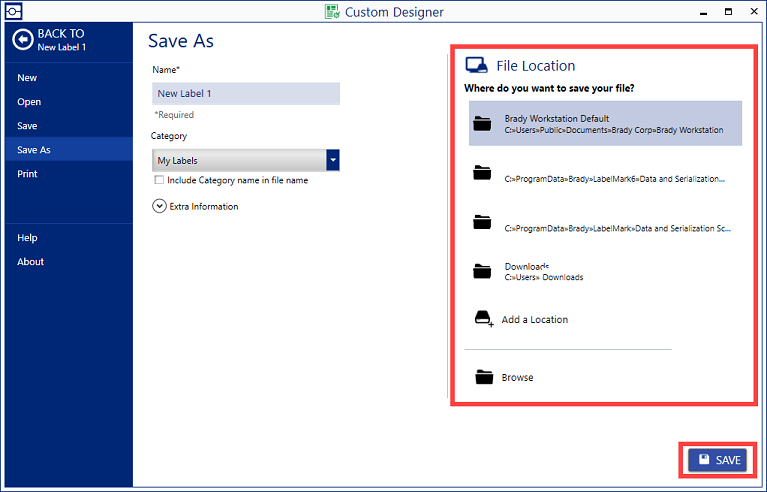Click the Add a Location drive icon
767x492 pixels.
[484, 319]
